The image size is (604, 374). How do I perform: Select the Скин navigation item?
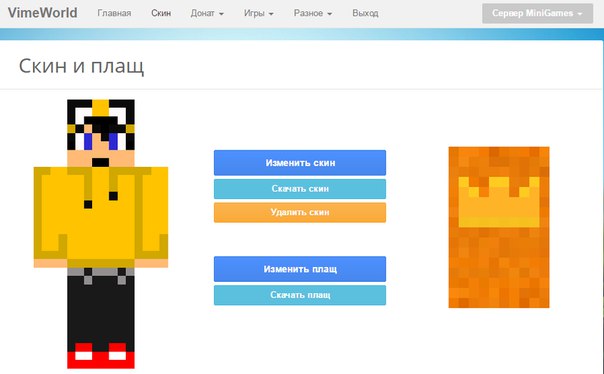click(161, 13)
